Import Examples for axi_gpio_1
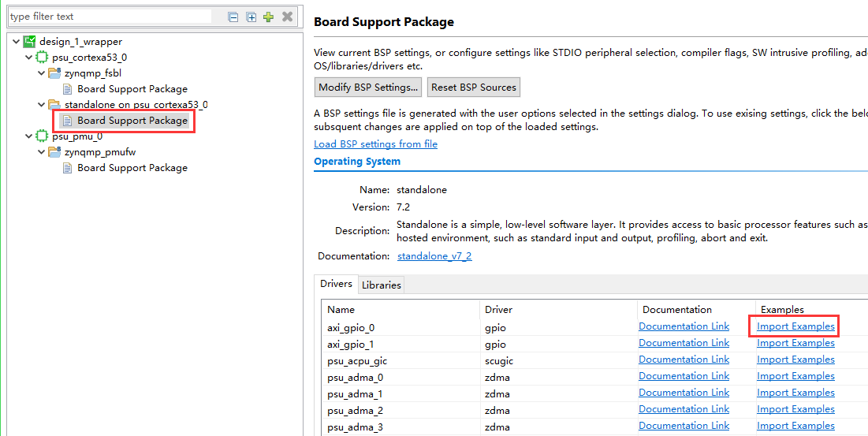The image size is (868, 436). coord(795,343)
